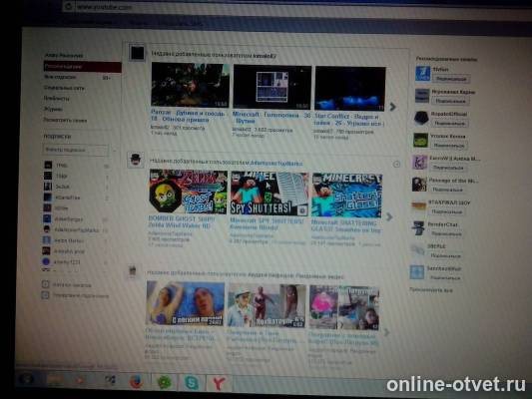Subscribe to the first recommended channel
The height and width of the screenshot is (399, 532).
(x=451, y=79)
